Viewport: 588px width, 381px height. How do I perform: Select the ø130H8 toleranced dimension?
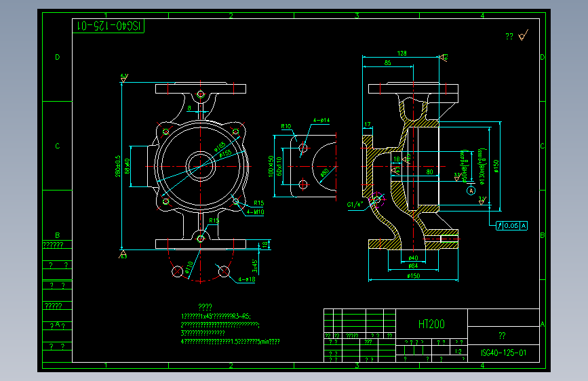pyautogui.click(x=482, y=166)
